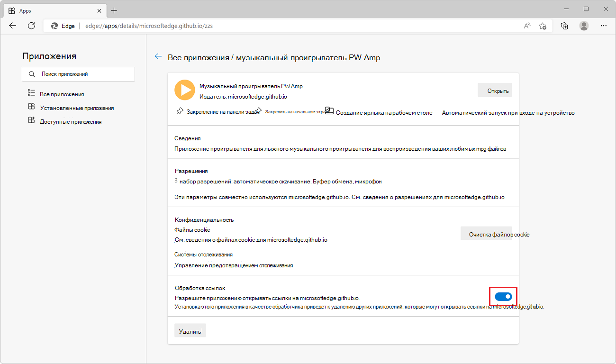616x364 pixels.
Task: Click the back arrow beside Все приложения breadcrumb
Action: [158, 57]
